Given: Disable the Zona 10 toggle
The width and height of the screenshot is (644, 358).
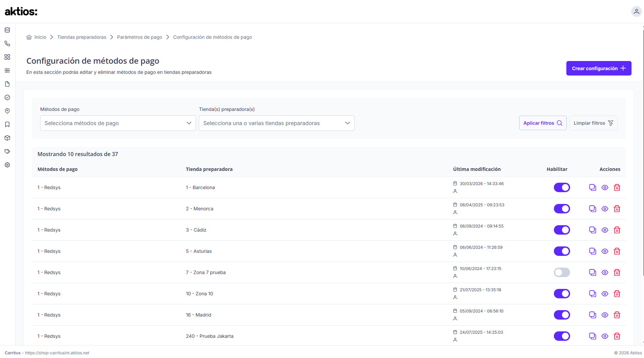Looking at the screenshot, I should click(562, 294).
